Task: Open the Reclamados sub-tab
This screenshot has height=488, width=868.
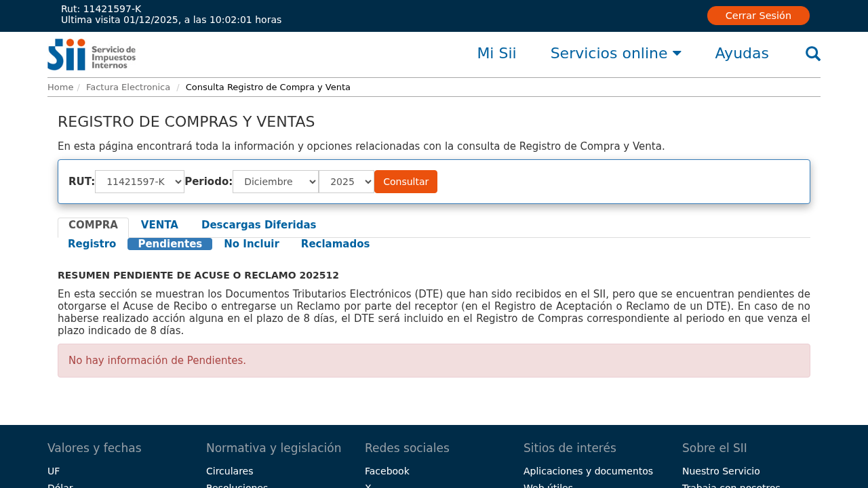Action: 335,244
